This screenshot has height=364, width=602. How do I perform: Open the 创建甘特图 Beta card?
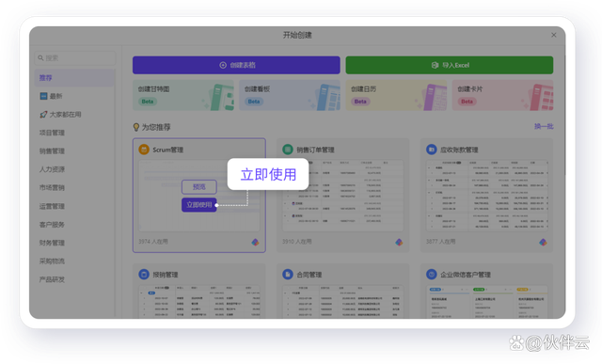tap(183, 95)
